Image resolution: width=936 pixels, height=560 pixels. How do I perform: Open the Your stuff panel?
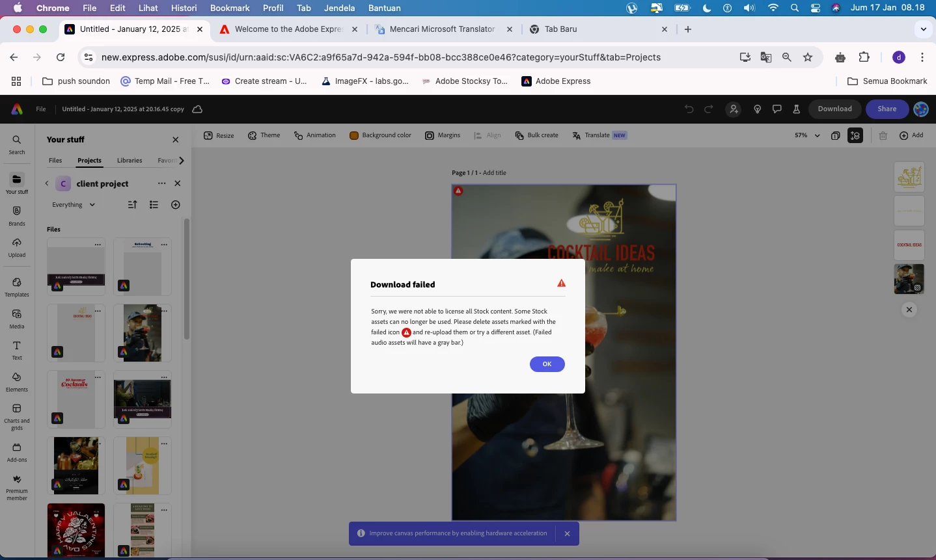pos(17,183)
